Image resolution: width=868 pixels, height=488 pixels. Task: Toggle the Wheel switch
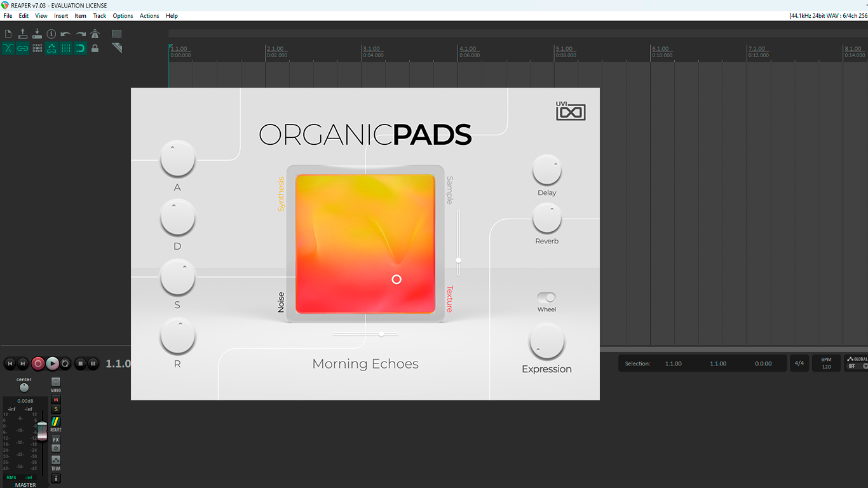(x=546, y=297)
